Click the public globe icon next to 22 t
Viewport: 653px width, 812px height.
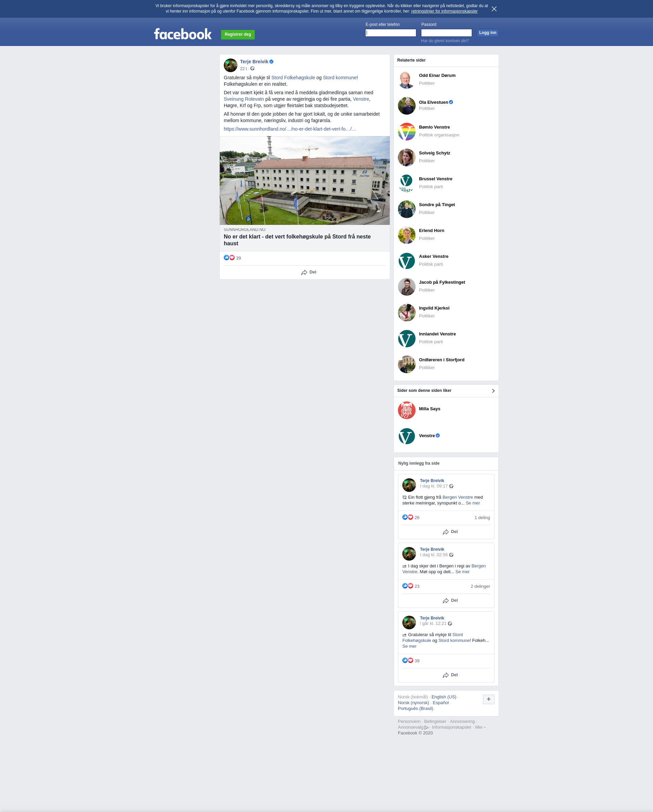click(x=252, y=69)
